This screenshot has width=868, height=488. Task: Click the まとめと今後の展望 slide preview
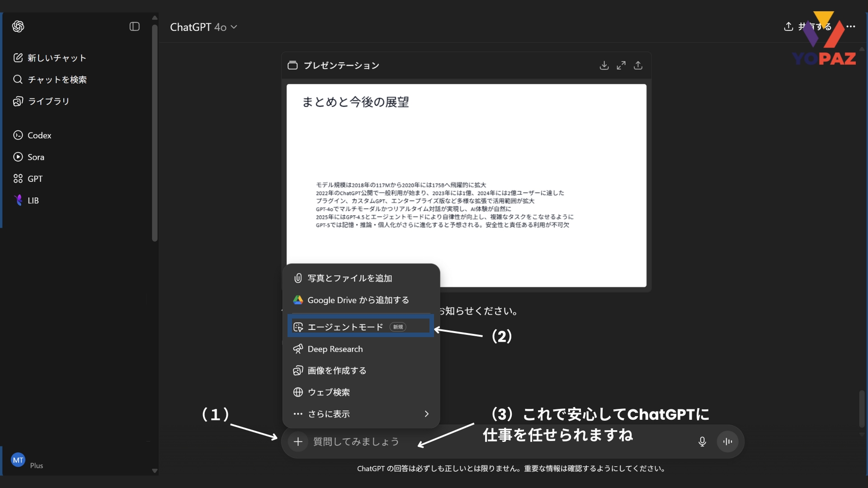point(467,185)
